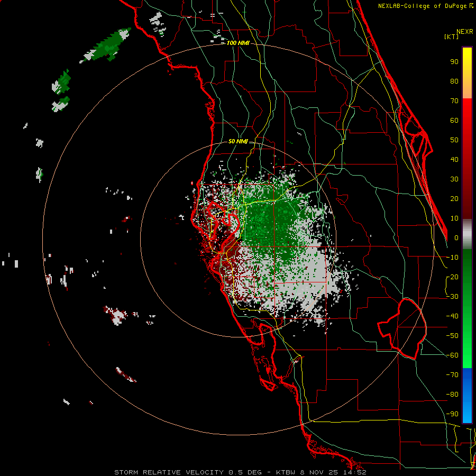Click the -10 knot scale label
The height and width of the screenshot is (476, 476).
452,258
